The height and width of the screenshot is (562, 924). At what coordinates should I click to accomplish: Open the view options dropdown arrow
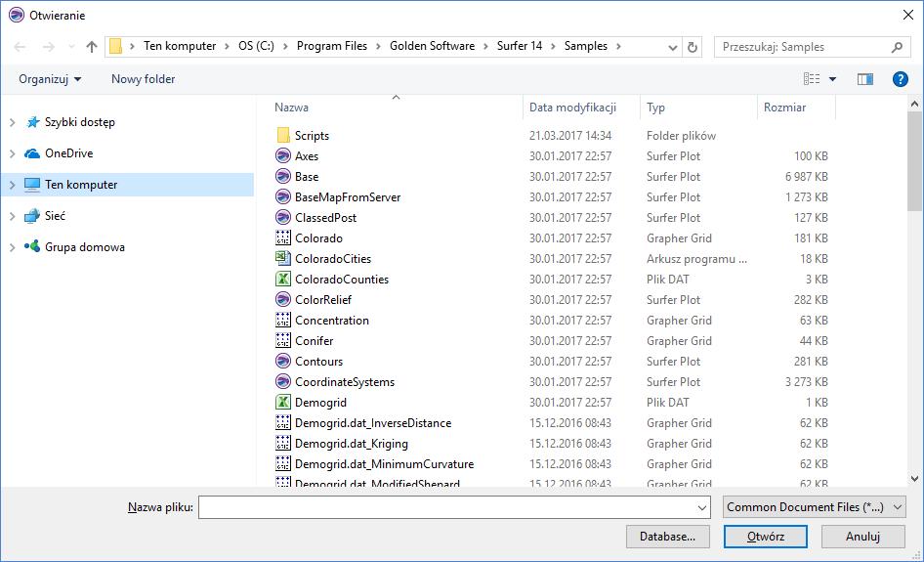coord(832,79)
